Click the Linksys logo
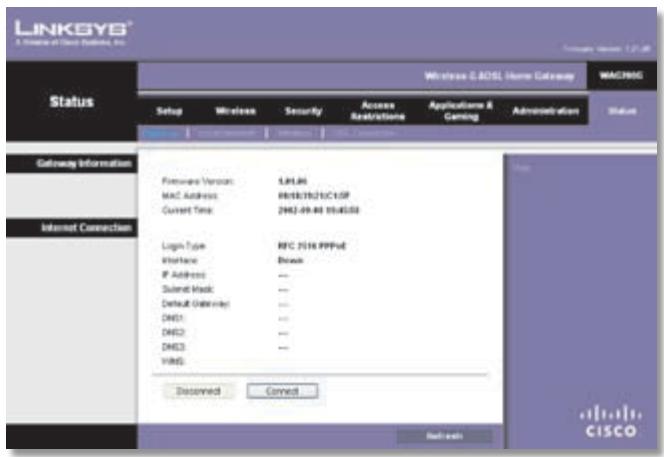Viewport: 664px width, 457px height. pos(73,33)
